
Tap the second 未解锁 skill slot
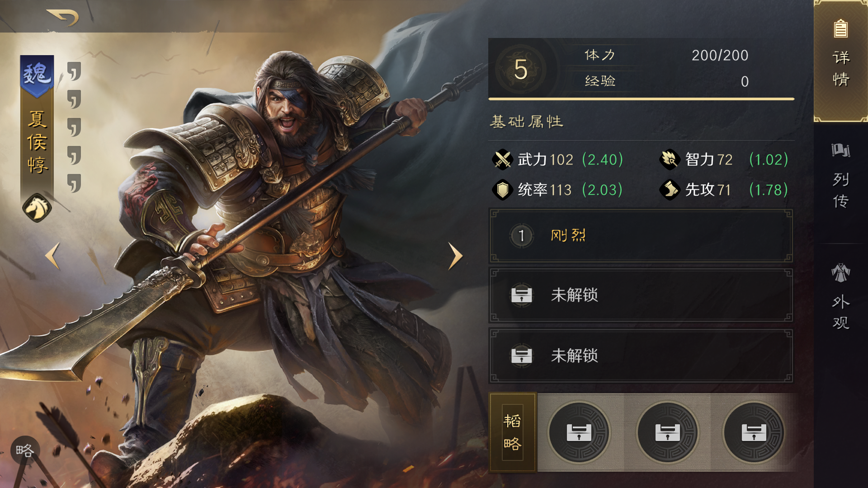coord(641,356)
